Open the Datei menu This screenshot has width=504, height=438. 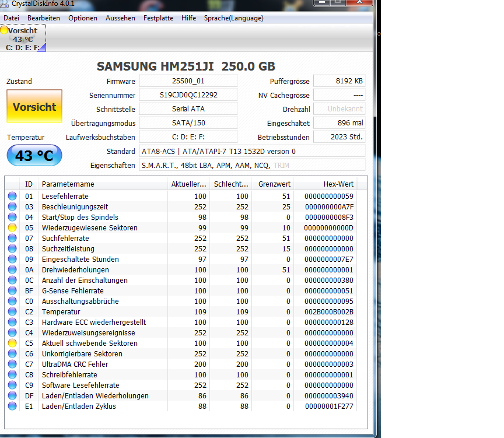(11, 18)
